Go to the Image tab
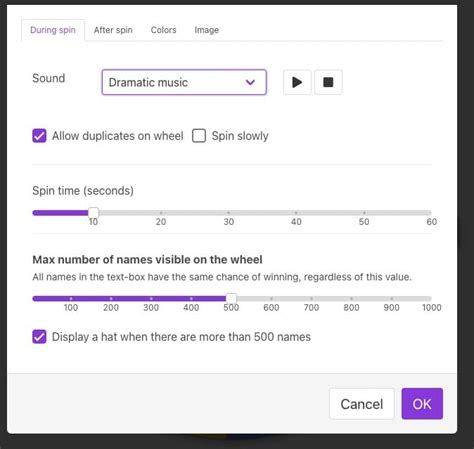Screen dimensions: 474x449 pyautogui.click(x=207, y=30)
